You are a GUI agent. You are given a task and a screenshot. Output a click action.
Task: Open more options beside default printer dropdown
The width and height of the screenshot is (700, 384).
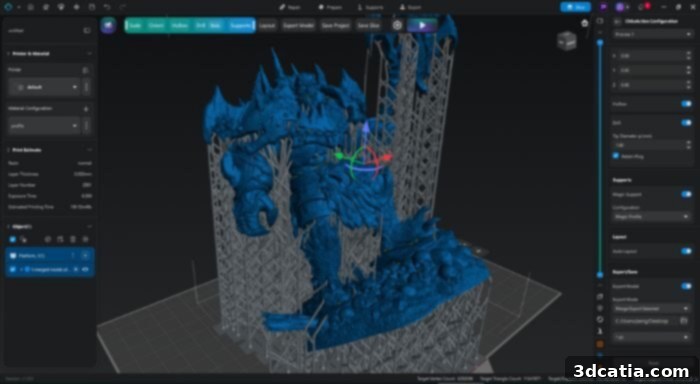(x=87, y=87)
